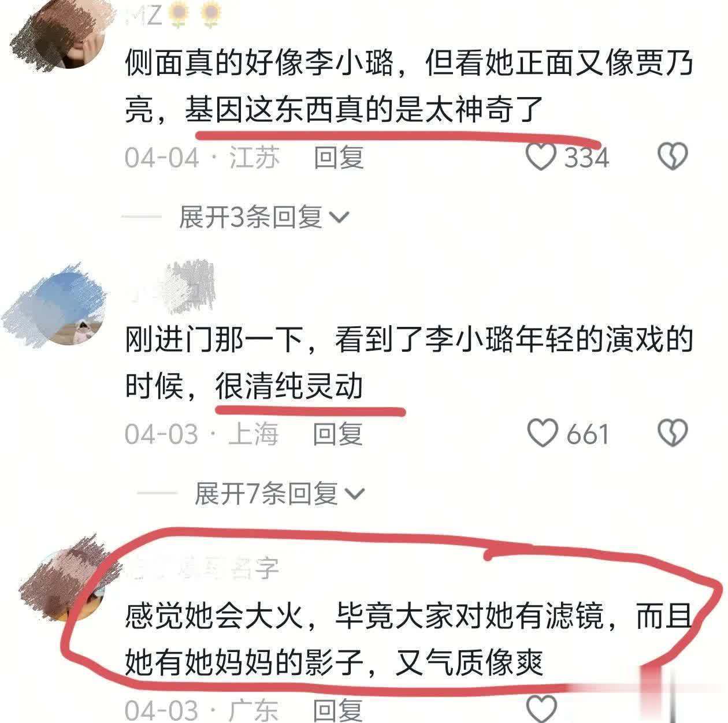Open username ending in 名字

coord(202,569)
